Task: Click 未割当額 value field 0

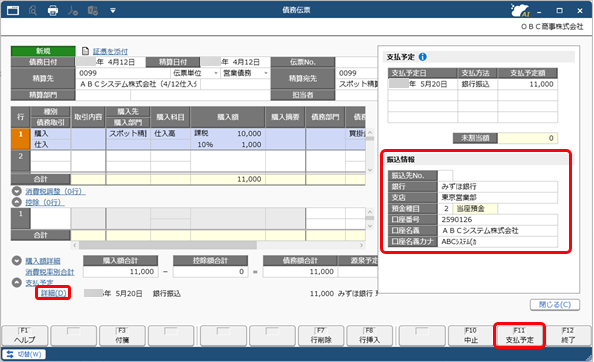Action: (x=528, y=138)
